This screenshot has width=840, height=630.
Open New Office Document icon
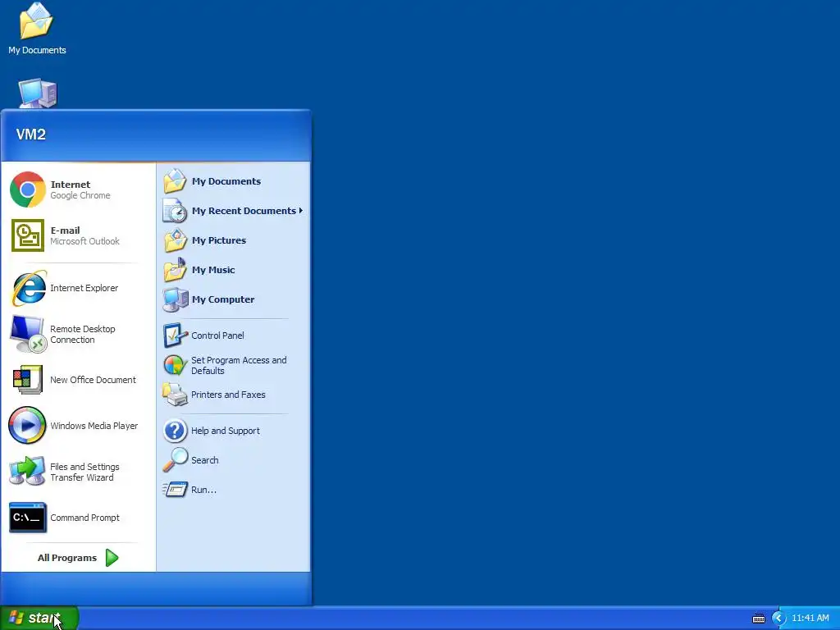click(x=27, y=380)
